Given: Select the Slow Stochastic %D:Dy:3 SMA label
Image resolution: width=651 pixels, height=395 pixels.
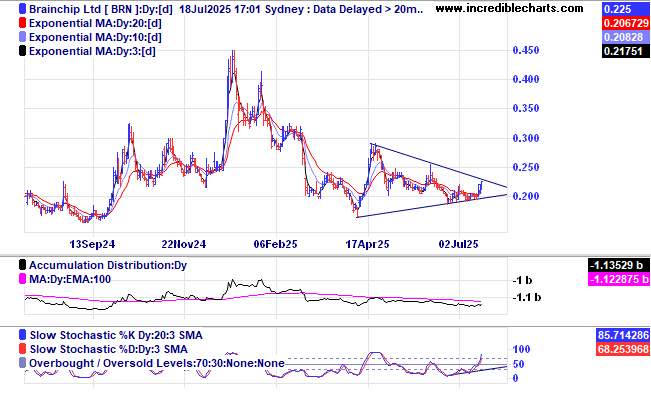Looking at the screenshot, I should pos(109,349).
